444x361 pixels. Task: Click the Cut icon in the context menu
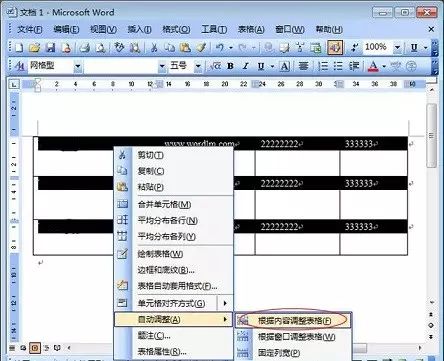122,155
